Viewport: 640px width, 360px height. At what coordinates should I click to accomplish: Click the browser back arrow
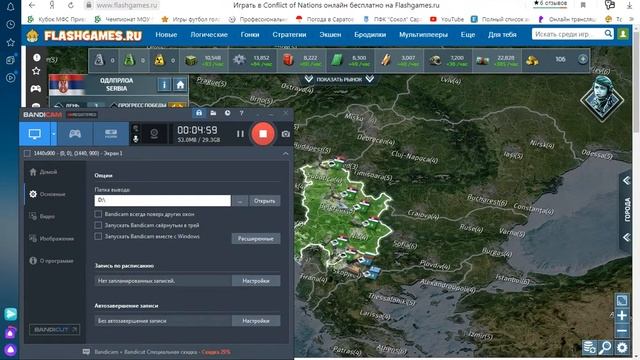pos(32,5)
